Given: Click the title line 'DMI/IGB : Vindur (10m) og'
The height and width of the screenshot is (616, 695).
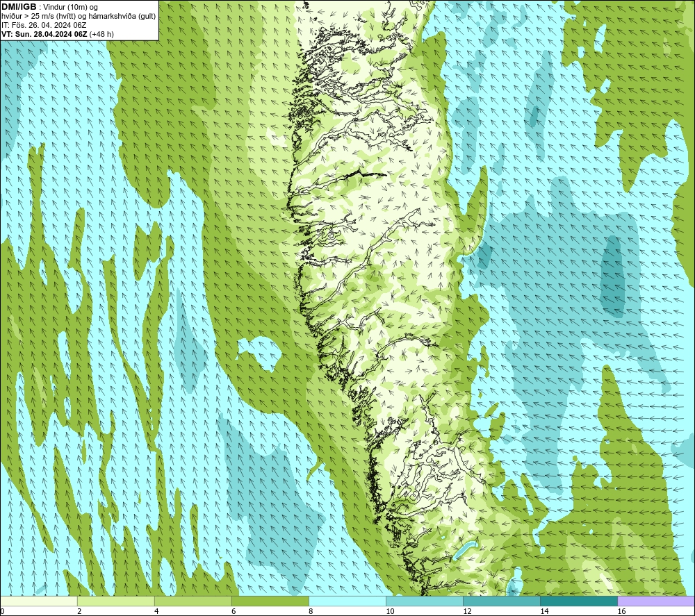Looking at the screenshot, I should (49, 7).
